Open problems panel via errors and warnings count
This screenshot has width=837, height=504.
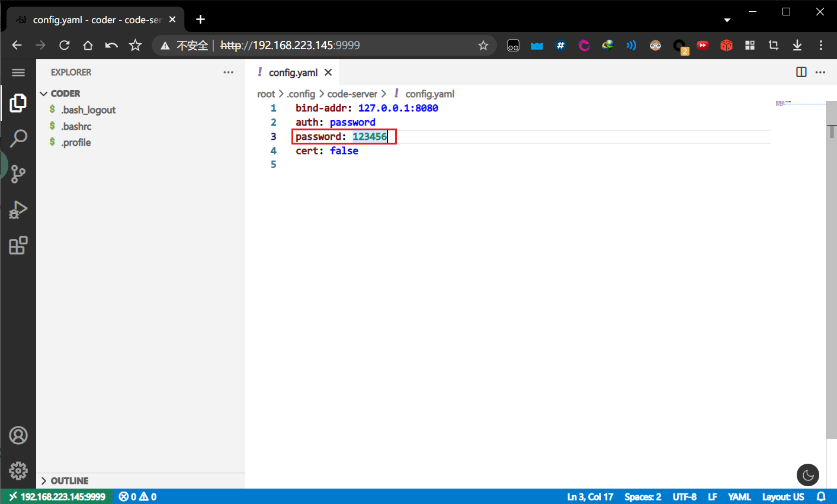point(137,497)
